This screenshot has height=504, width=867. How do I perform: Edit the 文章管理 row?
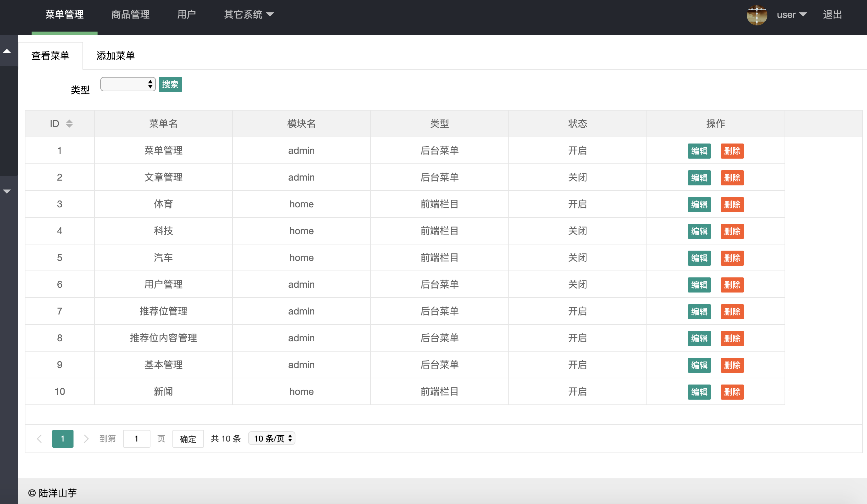tap(699, 178)
